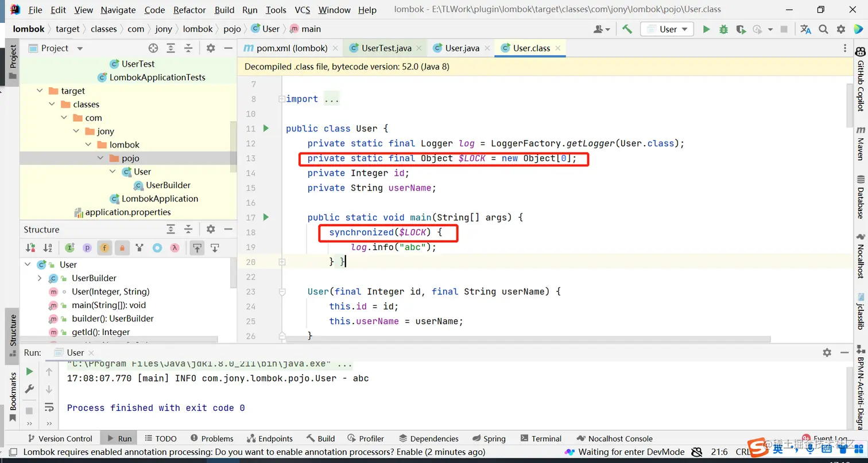Build the project with the hammer icon
868x463 pixels.
[x=627, y=29]
